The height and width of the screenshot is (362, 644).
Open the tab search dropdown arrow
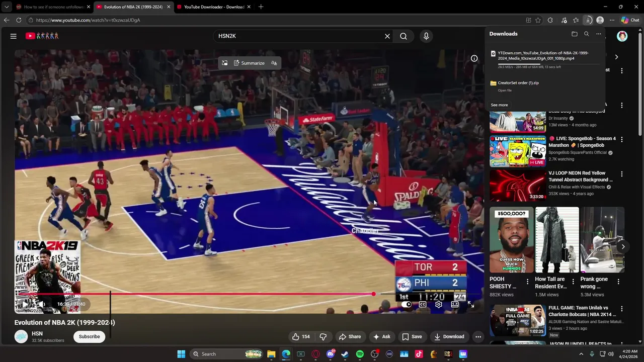click(6, 7)
